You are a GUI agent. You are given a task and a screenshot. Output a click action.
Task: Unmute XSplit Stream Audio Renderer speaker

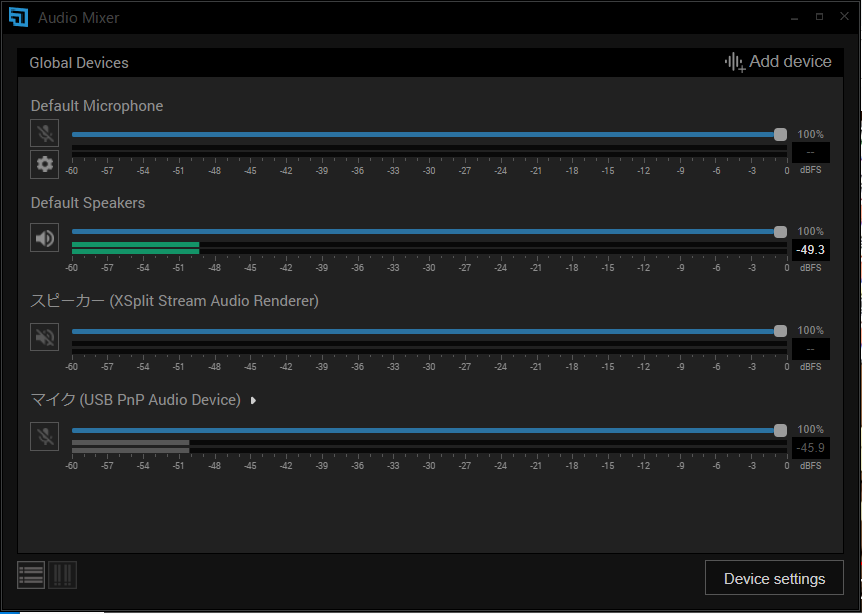click(45, 337)
